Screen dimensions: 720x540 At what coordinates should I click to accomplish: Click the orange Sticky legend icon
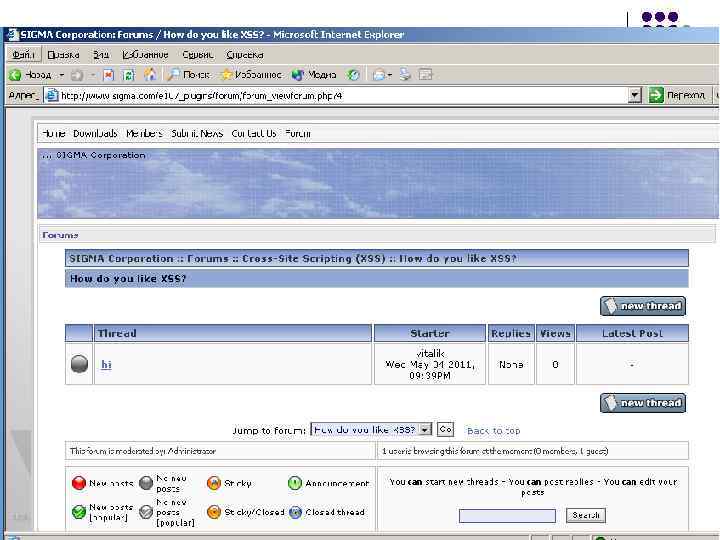(x=214, y=483)
